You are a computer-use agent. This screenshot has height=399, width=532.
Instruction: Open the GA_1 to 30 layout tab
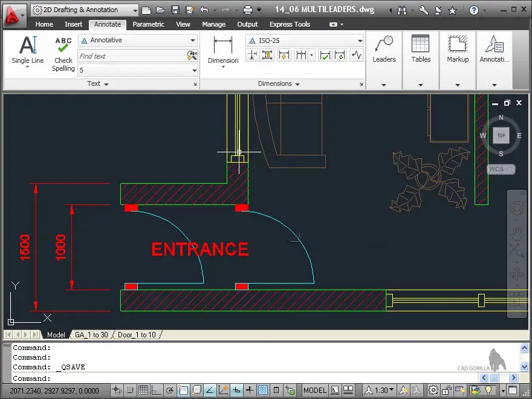point(91,335)
